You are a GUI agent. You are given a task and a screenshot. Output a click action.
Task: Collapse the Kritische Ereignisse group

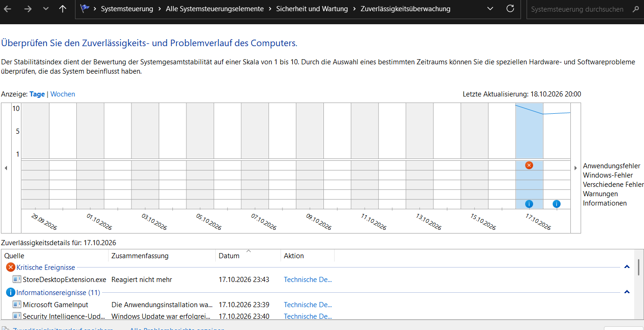tap(627, 267)
